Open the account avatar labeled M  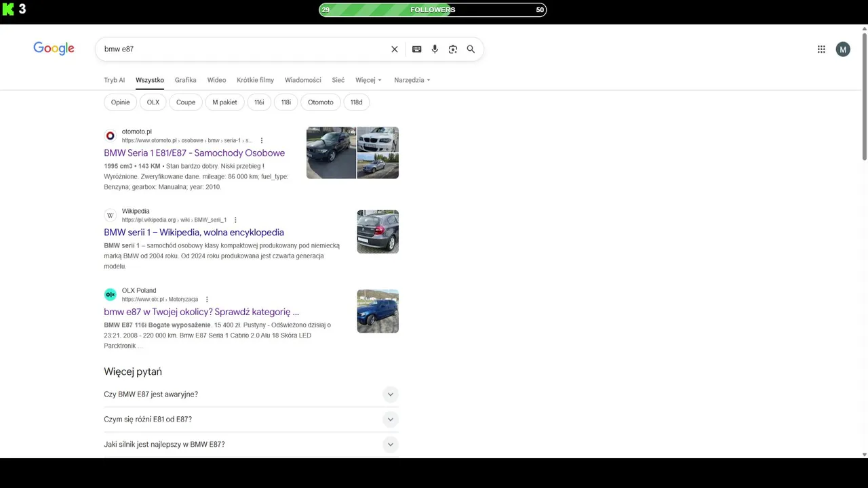(x=843, y=49)
